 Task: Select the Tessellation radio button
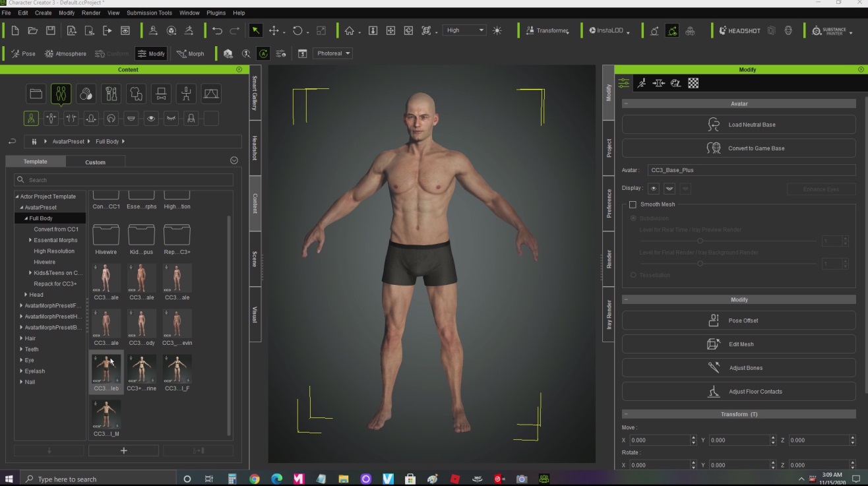(x=633, y=275)
